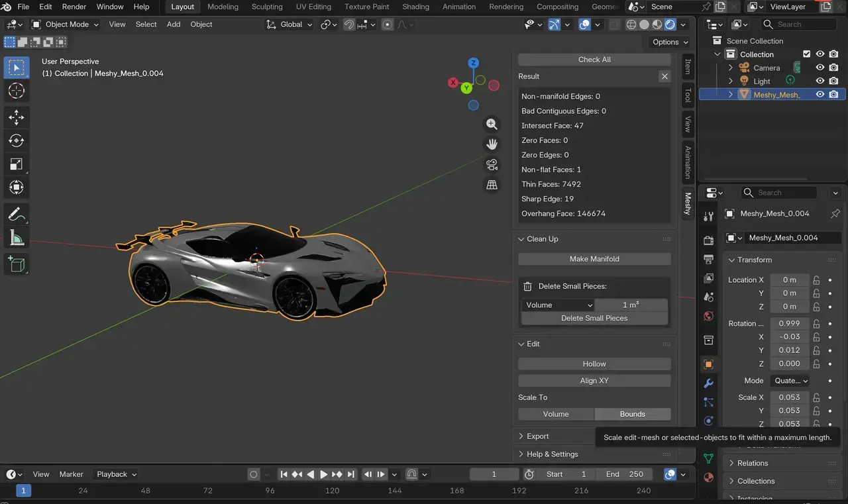
Task: Toggle proportional editing in header
Action: tap(388, 25)
